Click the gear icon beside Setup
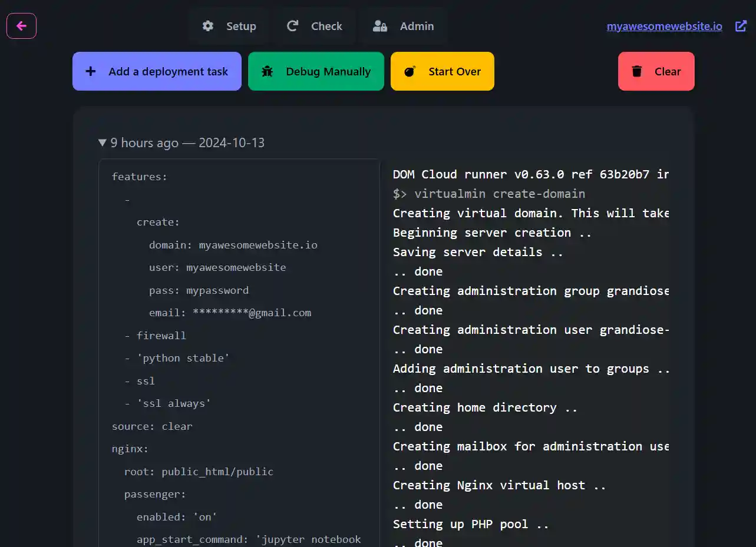This screenshot has height=547, width=756. (x=207, y=26)
